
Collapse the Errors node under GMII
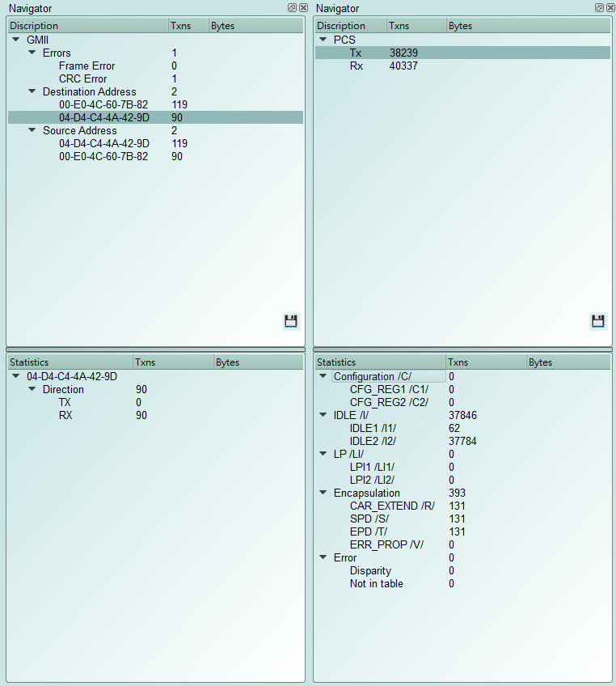point(32,53)
